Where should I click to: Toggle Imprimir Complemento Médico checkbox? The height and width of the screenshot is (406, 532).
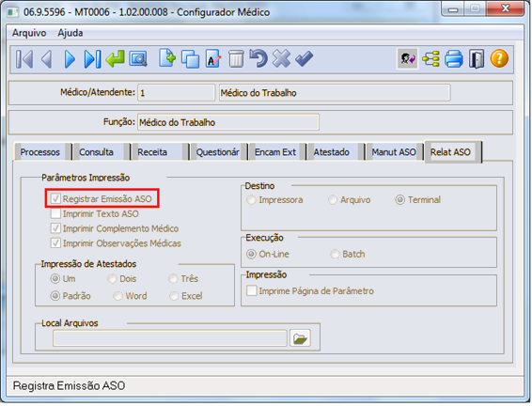coord(55,228)
